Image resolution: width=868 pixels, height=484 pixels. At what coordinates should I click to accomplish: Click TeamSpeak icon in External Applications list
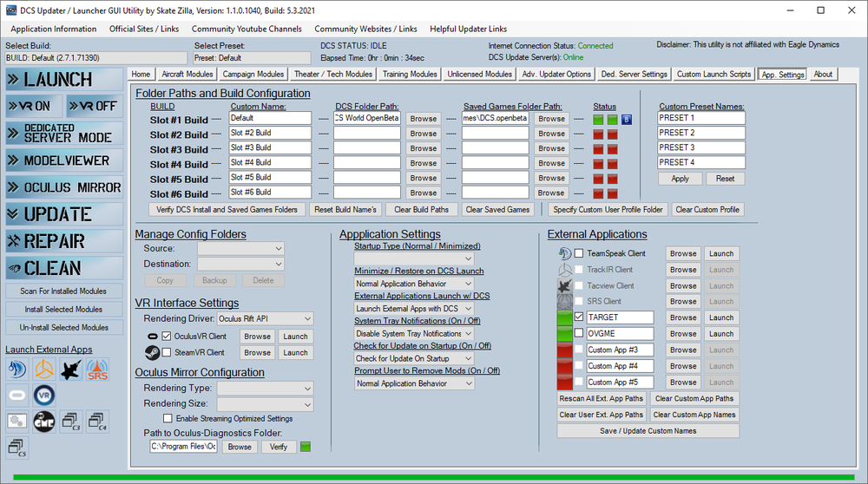[x=565, y=253]
